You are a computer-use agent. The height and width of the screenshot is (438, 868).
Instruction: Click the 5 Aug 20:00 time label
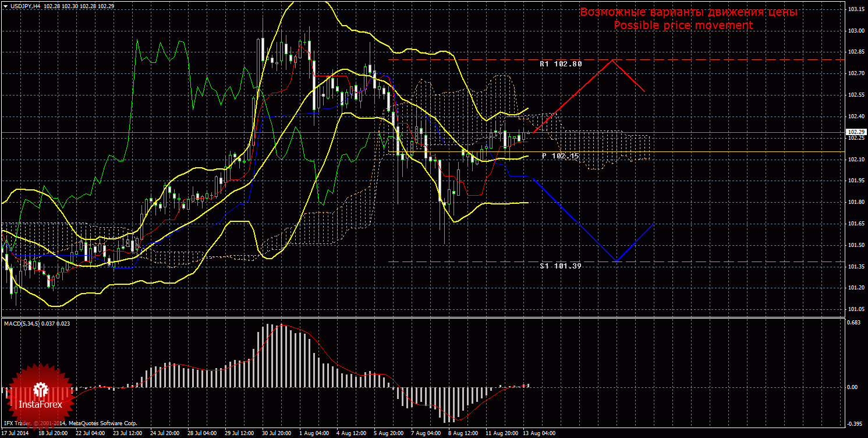tap(388, 434)
